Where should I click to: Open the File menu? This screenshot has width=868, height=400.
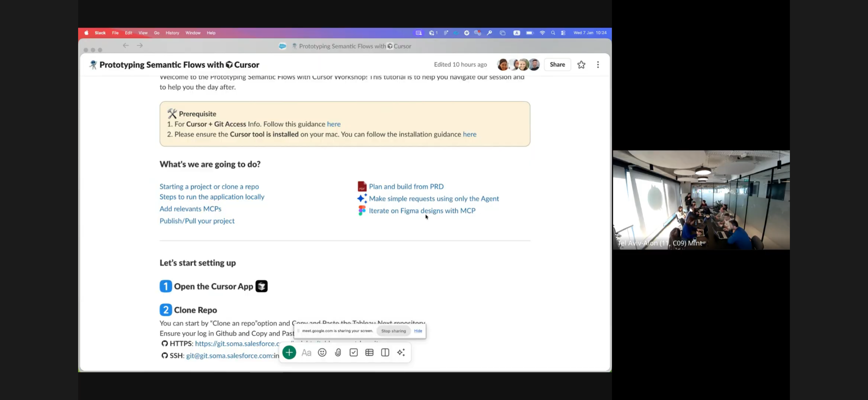click(x=115, y=33)
